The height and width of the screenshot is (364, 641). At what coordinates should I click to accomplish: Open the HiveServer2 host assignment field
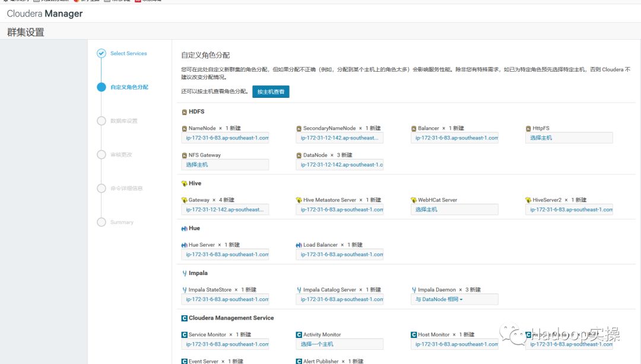pyautogui.click(x=569, y=210)
